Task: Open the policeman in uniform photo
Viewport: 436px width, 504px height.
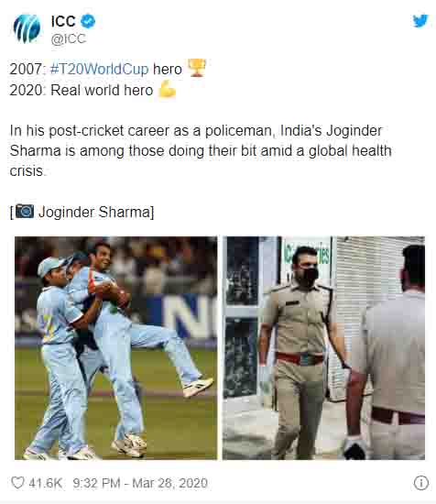Action: [323, 348]
